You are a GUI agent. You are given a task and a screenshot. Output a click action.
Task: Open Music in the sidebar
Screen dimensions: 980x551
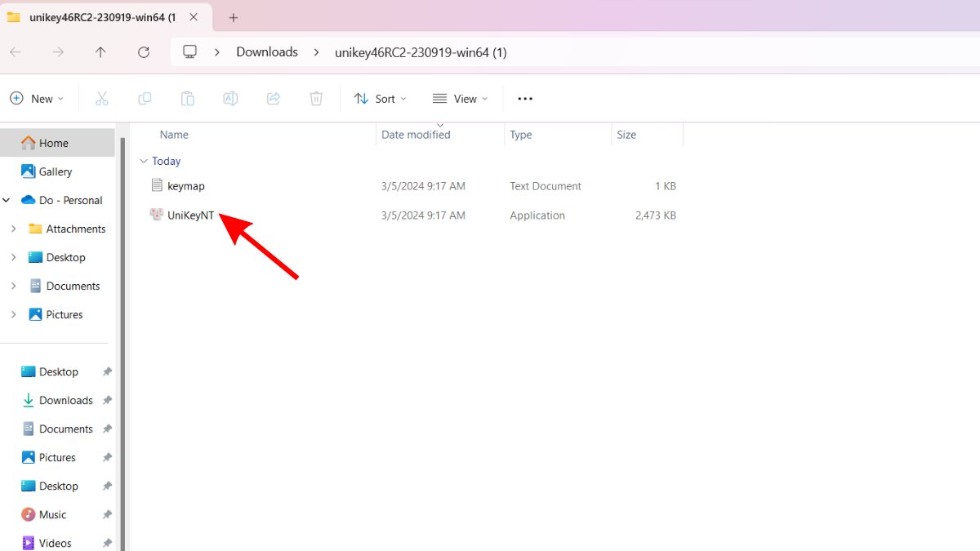click(x=53, y=514)
